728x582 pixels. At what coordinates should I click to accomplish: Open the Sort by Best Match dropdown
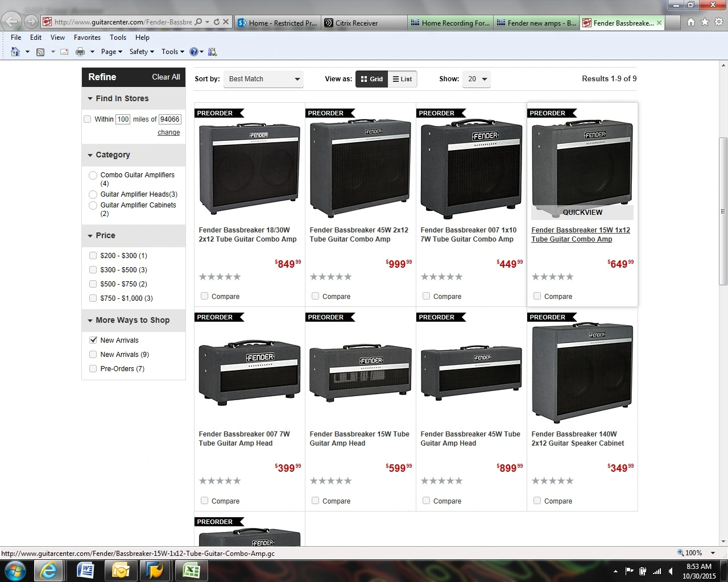[x=263, y=79]
